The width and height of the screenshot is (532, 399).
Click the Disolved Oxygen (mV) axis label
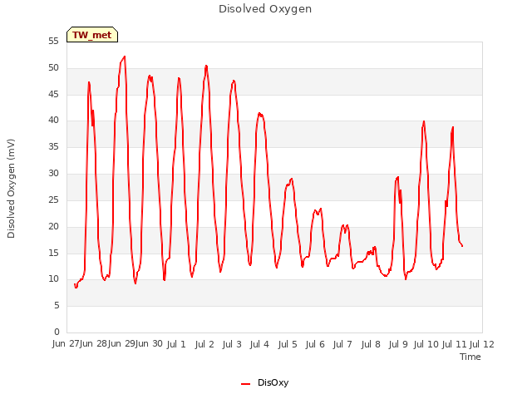pyautogui.click(x=11, y=189)
